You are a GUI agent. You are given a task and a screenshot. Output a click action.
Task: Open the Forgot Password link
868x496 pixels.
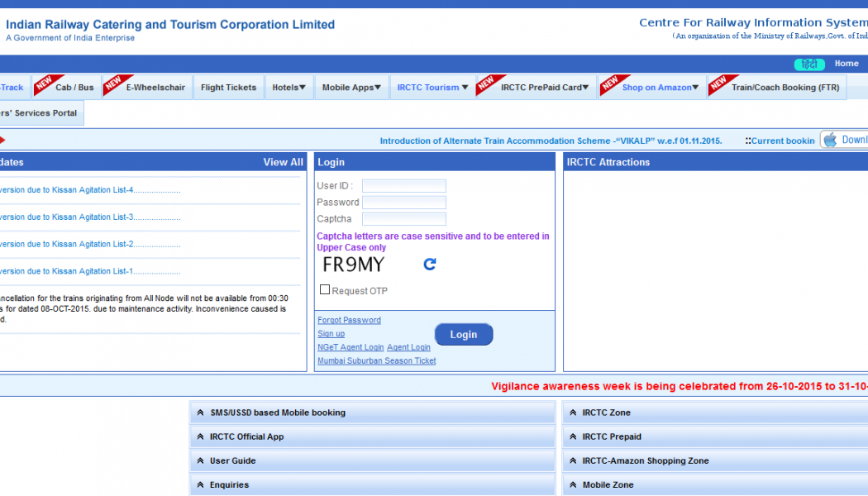point(349,321)
